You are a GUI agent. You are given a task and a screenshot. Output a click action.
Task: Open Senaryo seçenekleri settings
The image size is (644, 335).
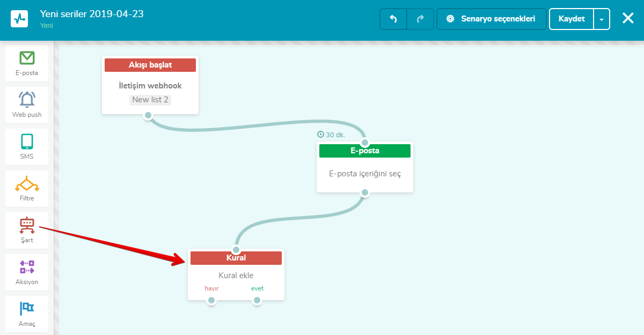pos(492,19)
